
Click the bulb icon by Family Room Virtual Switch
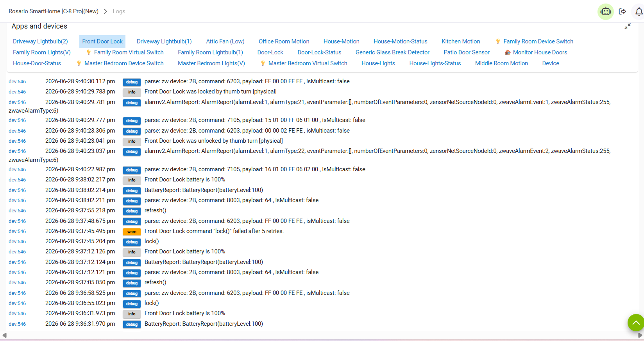(89, 52)
